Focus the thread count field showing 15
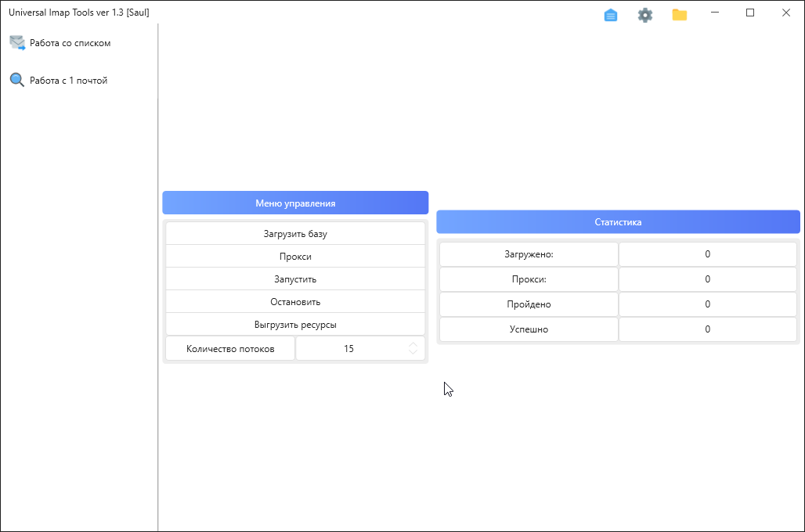 click(x=349, y=349)
